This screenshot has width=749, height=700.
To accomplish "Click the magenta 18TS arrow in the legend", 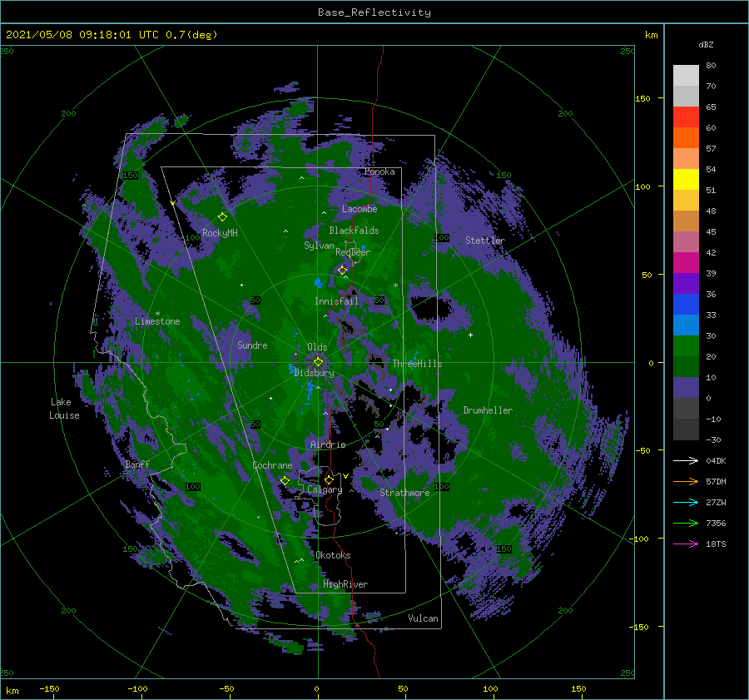I will pyautogui.click(x=686, y=544).
